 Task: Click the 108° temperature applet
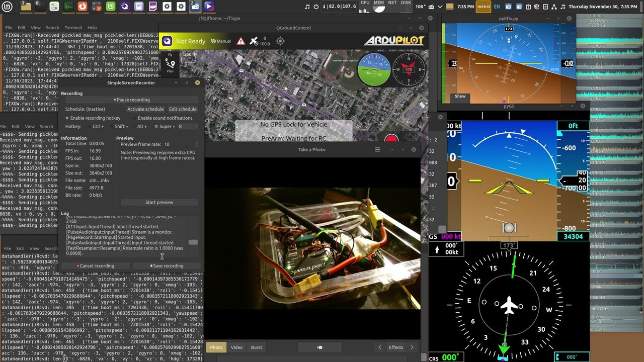tap(420, 7)
